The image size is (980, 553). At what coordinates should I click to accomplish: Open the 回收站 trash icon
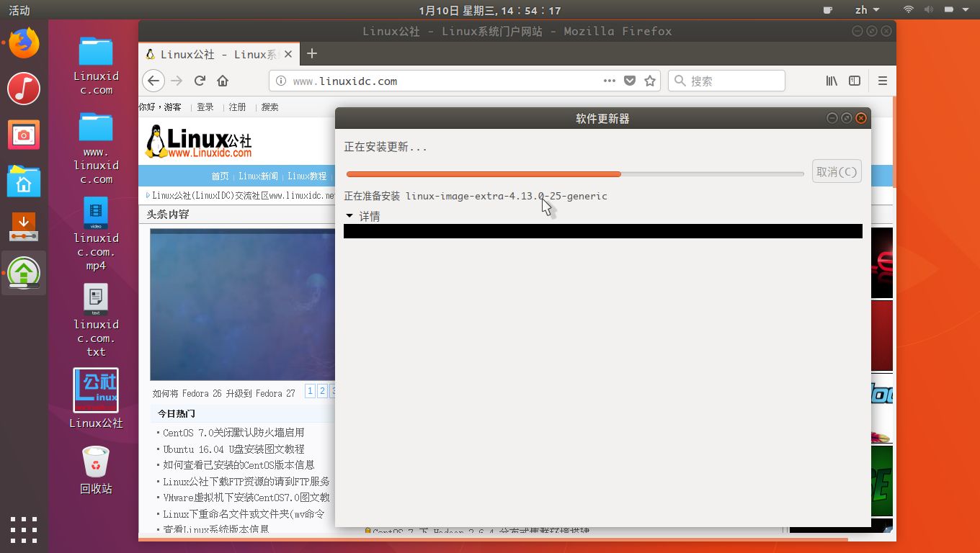tap(96, 470)
